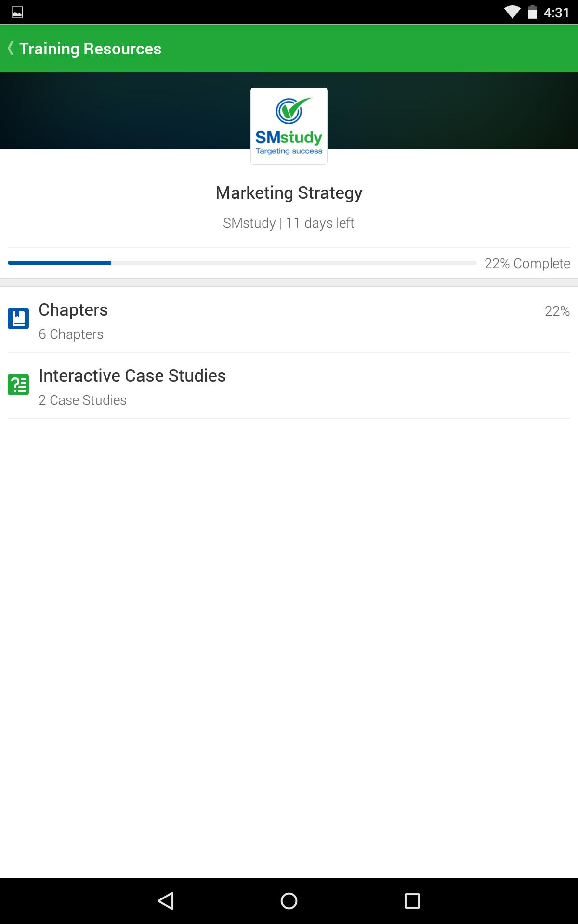The height and width of the screenshot is (924, 578).
Task: Tap the 22% value in Chapters row
Action: pyautogui.click(x=557, y=311)
